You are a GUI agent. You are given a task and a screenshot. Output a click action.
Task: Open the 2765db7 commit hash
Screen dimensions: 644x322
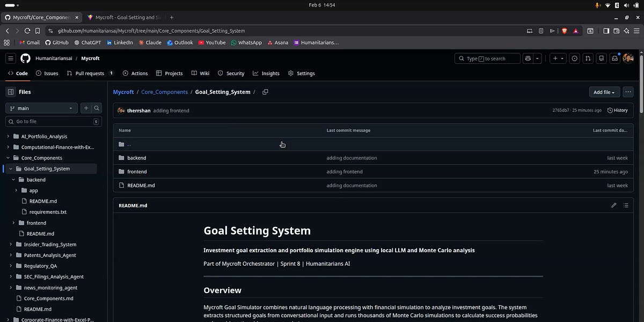coord(560,110)
